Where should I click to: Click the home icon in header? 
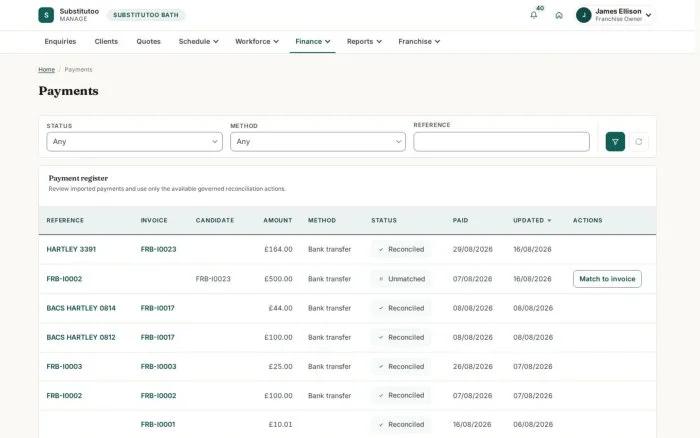click(x=559, y=15)
